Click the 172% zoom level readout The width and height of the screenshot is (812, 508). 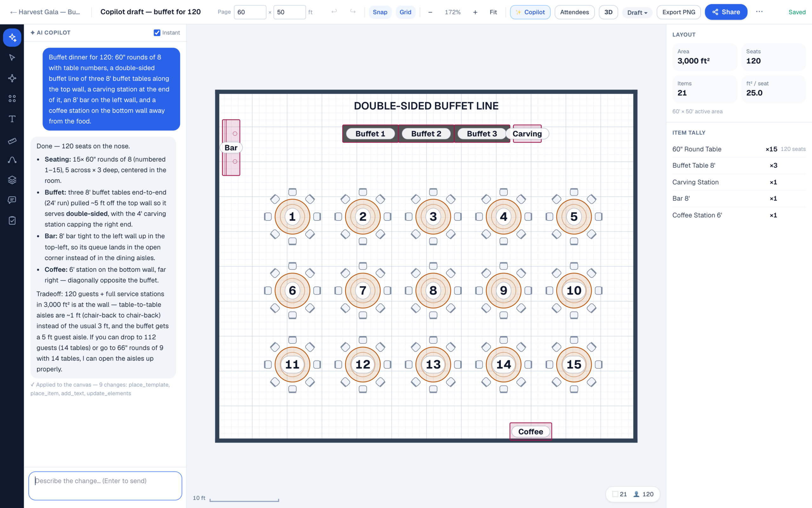pyautogui.click(x=452, y=12)
